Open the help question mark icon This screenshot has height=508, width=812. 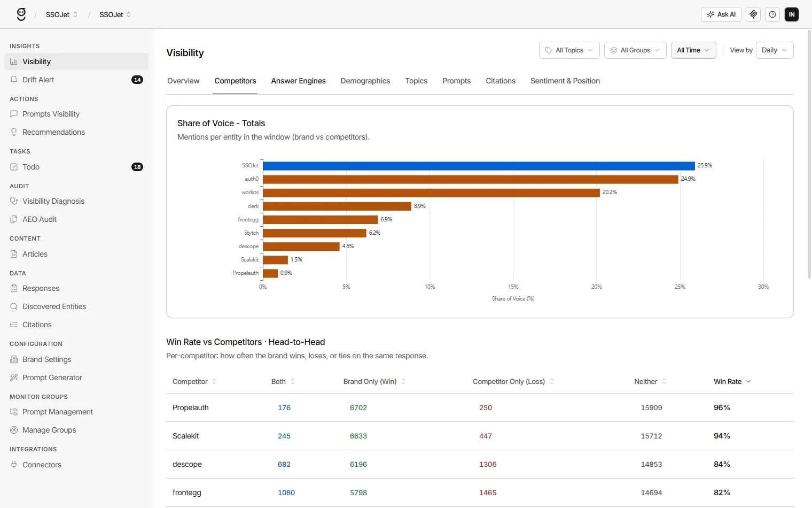pos(772,14)
